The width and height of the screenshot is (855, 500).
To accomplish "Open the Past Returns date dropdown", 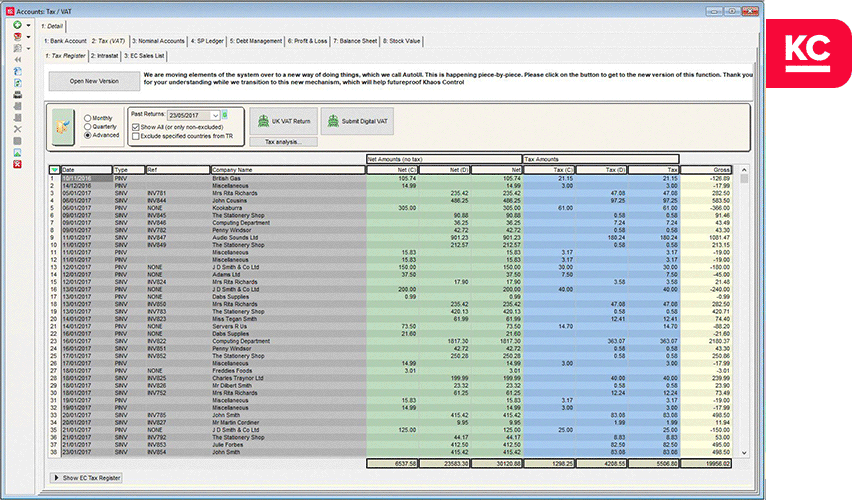I will click(x=215, y=116).
